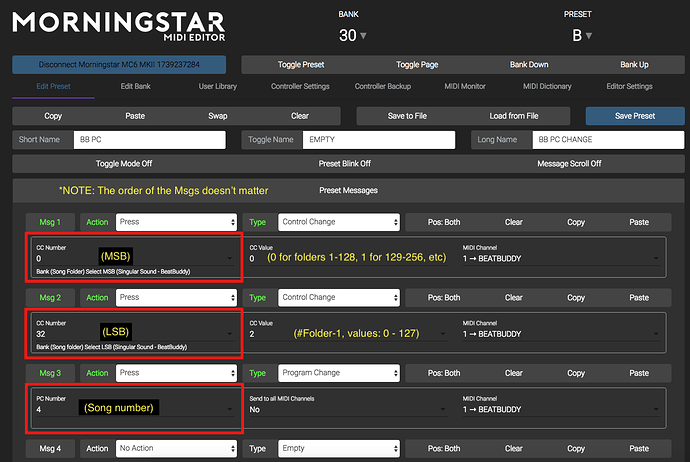Paste into the current preset
Image resolution: width=690 pixels, height=462 pixels.
pos(135,116)
